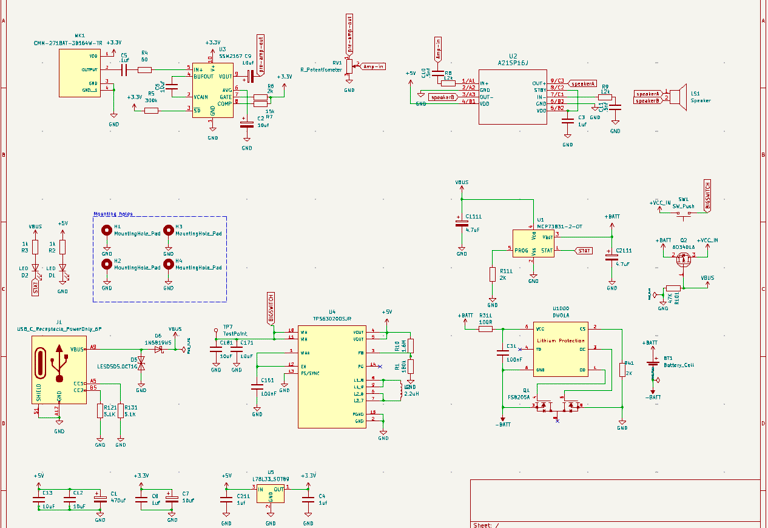Select the RV1 potentiometer symbol
768x528 pixels.
tap(349, 66)
